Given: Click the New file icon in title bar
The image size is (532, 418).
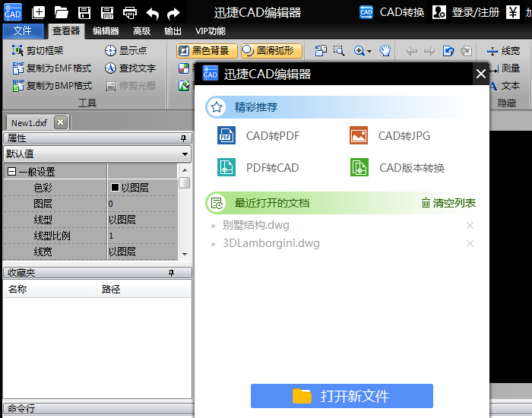Looking at the screenshot, I should pos(38,13).
